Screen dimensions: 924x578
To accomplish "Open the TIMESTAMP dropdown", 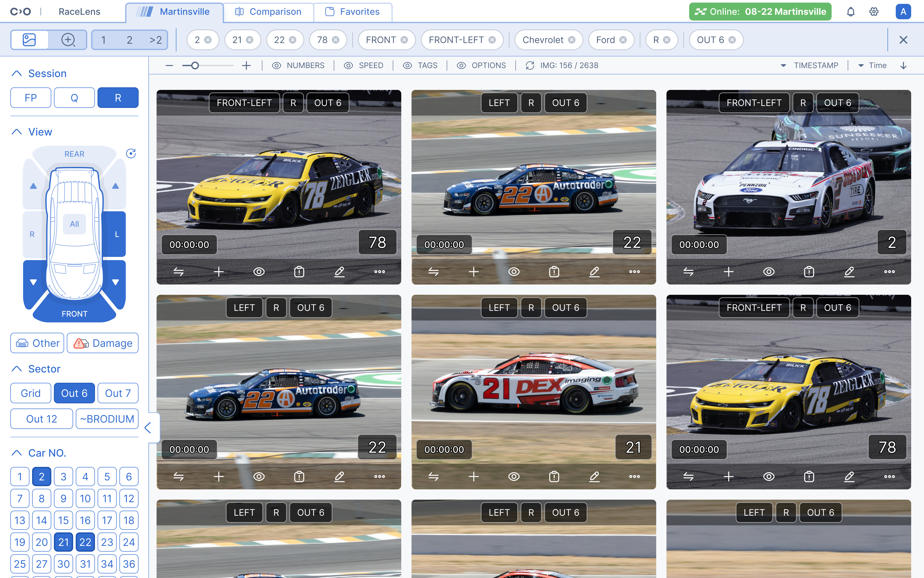I will pos(809,66).
